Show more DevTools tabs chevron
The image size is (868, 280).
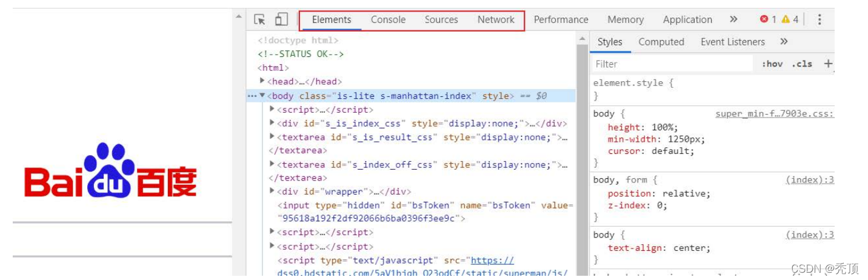tap(733, 19)
